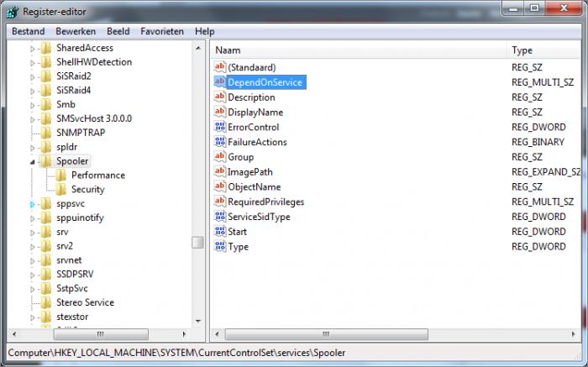Viewport: 588px width, 367px height.
Task: Collapse the Spooler tree node
Action: (x=32, y=162)
